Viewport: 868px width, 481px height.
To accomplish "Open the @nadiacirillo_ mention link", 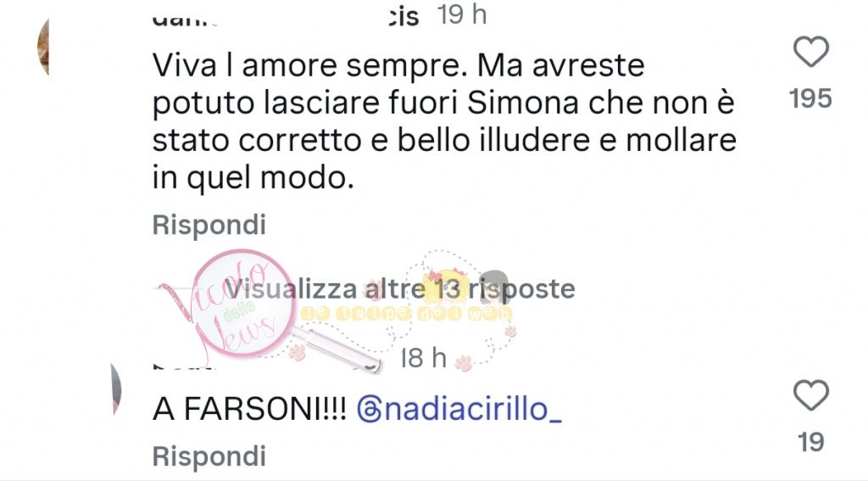I will (x=459, y=410).
